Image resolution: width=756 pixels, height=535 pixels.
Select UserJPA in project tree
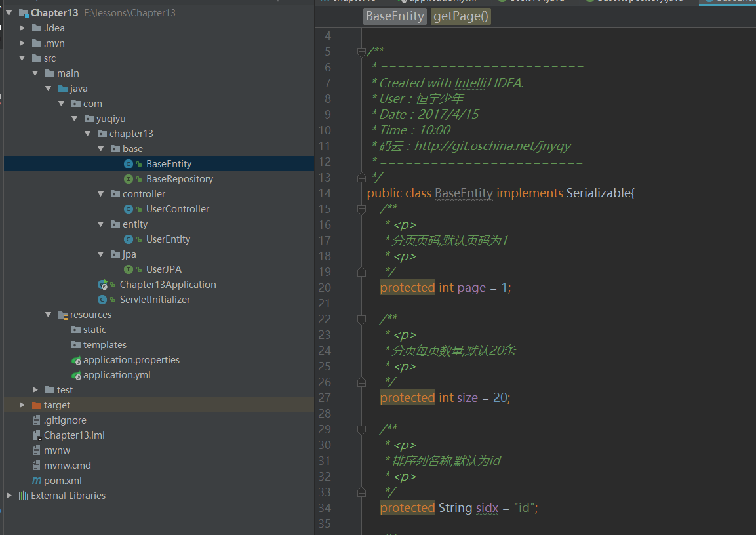coord(164,269)
